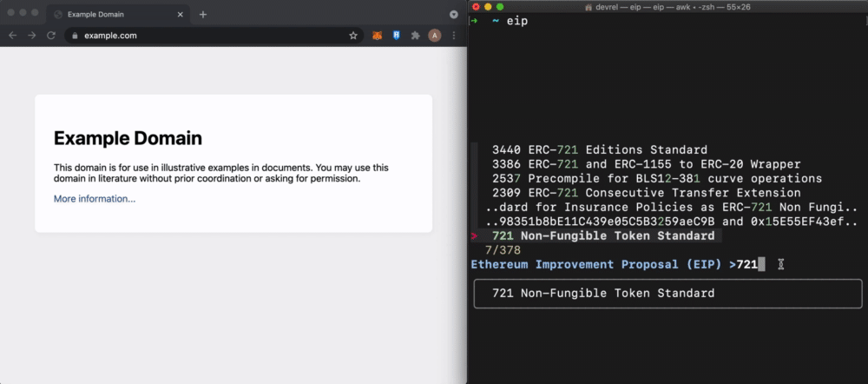Image resolution: width=868 pixels, height=384 pixels.
Task: Maximize the terminal with green button
Action: (500, 7)
